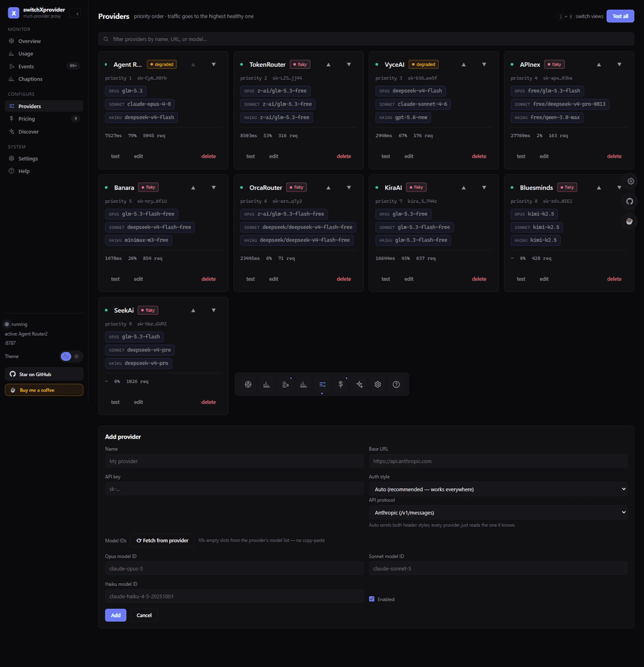Viewport: 644px width, 667px height.
Task: Open Pricing in the sidebar
Action: click(44, 119)
